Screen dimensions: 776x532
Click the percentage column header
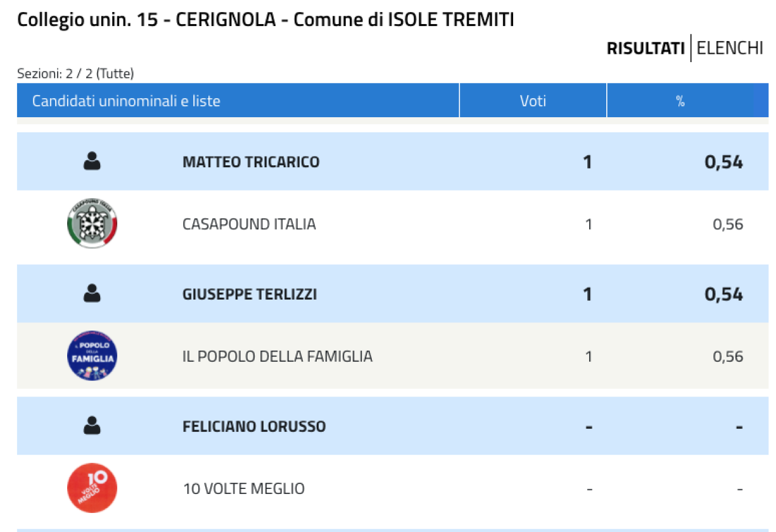click(x=680, y=101)
